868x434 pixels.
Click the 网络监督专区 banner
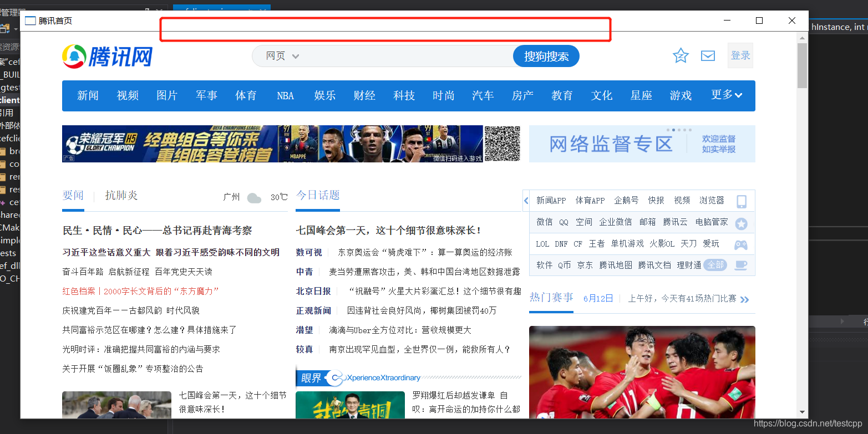point(642,144)
